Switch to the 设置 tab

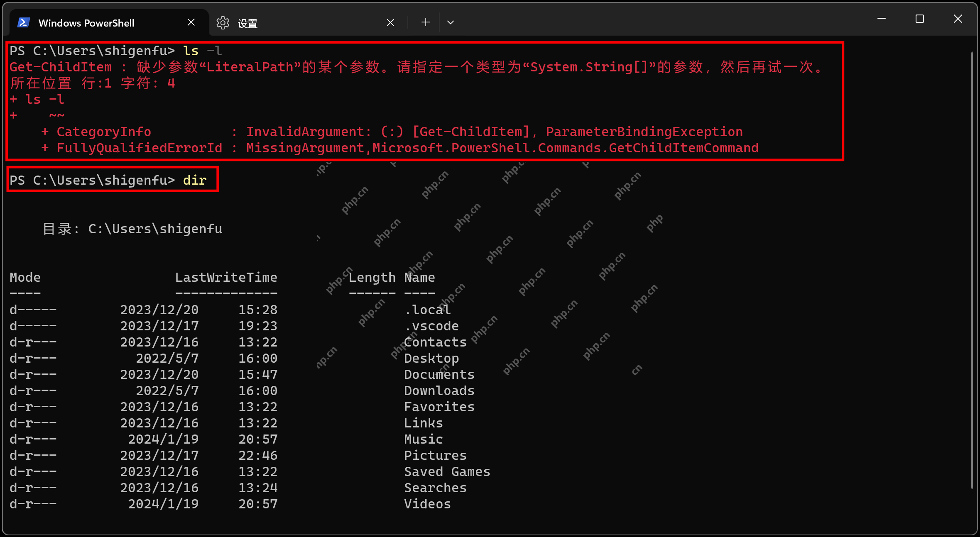[x=247, y=24]
